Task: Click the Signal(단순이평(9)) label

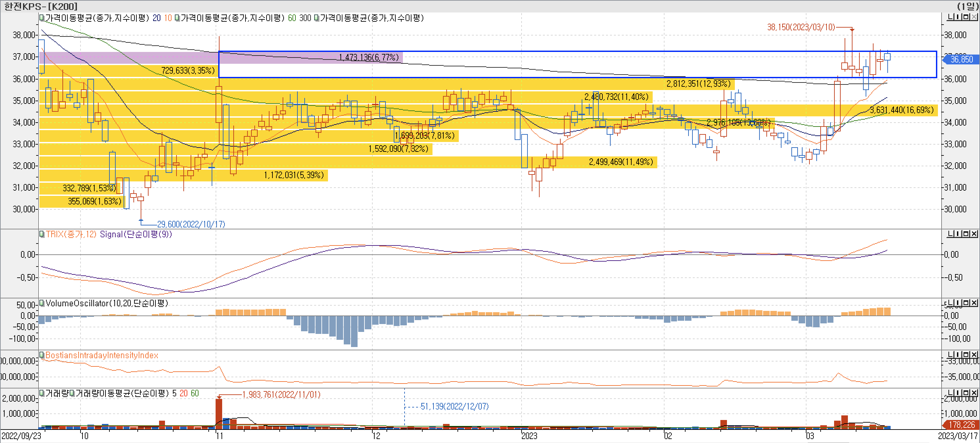Action: (136, 234)
